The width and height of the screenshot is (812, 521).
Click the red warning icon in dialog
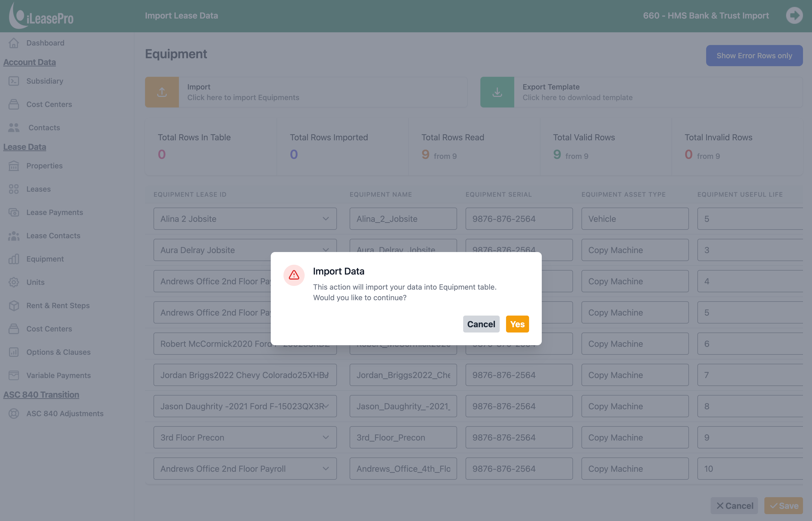294,275
